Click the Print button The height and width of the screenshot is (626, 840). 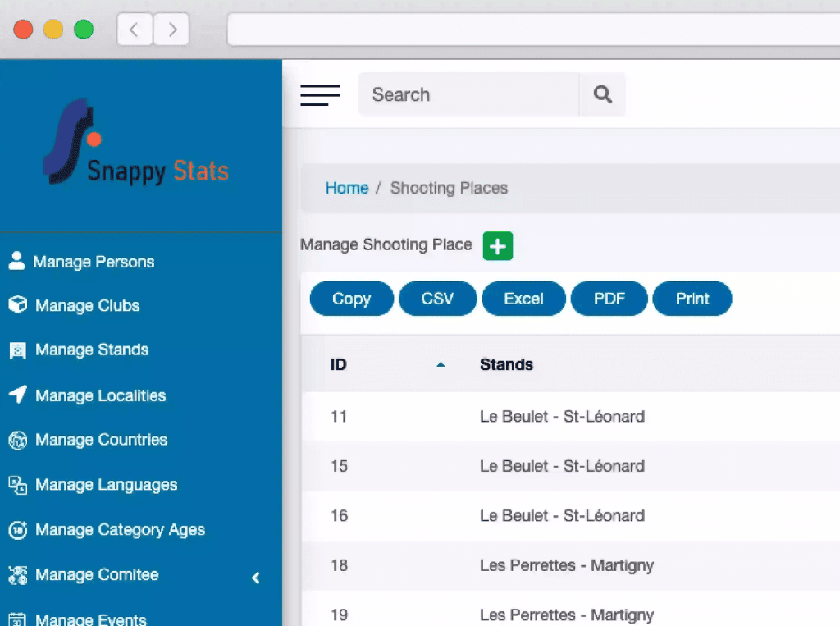[692, 299]
